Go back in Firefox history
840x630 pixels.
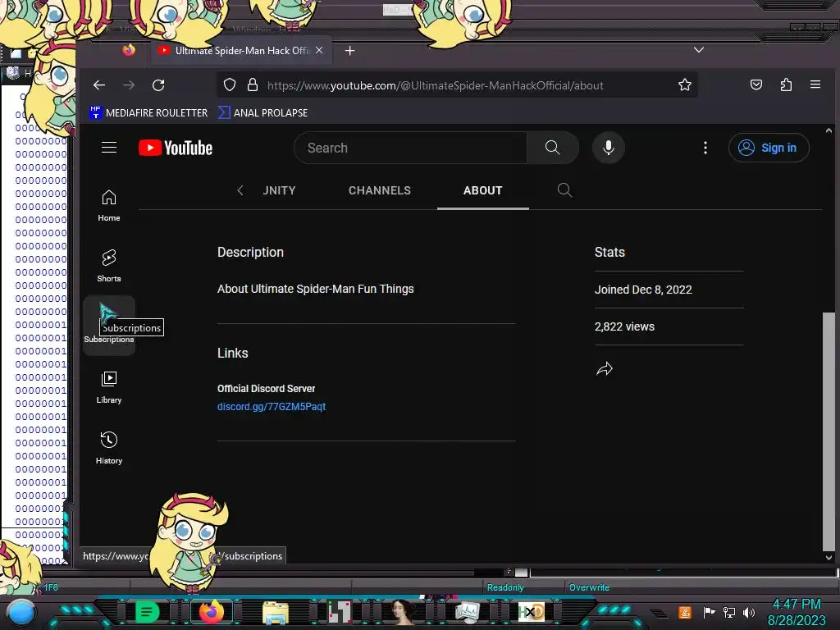[99, 85]
